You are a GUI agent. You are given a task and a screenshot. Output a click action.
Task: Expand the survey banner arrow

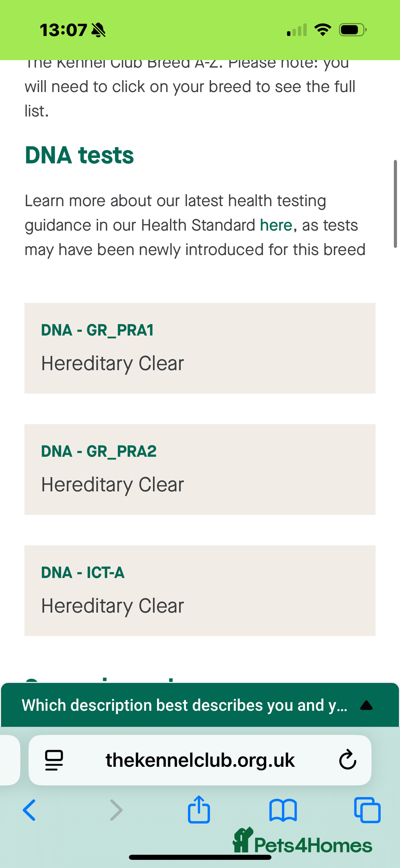[x=366, y=705]
